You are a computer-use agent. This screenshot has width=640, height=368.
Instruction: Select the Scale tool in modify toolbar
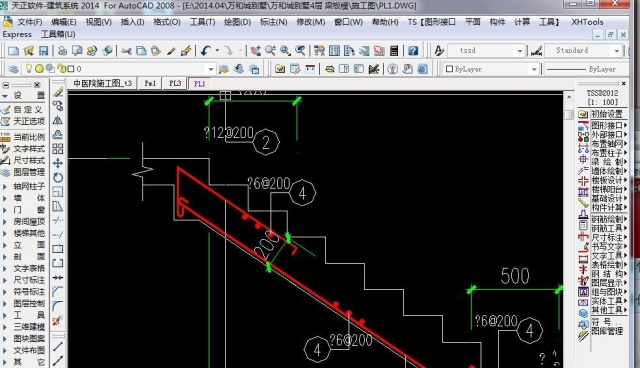(58, 192)
